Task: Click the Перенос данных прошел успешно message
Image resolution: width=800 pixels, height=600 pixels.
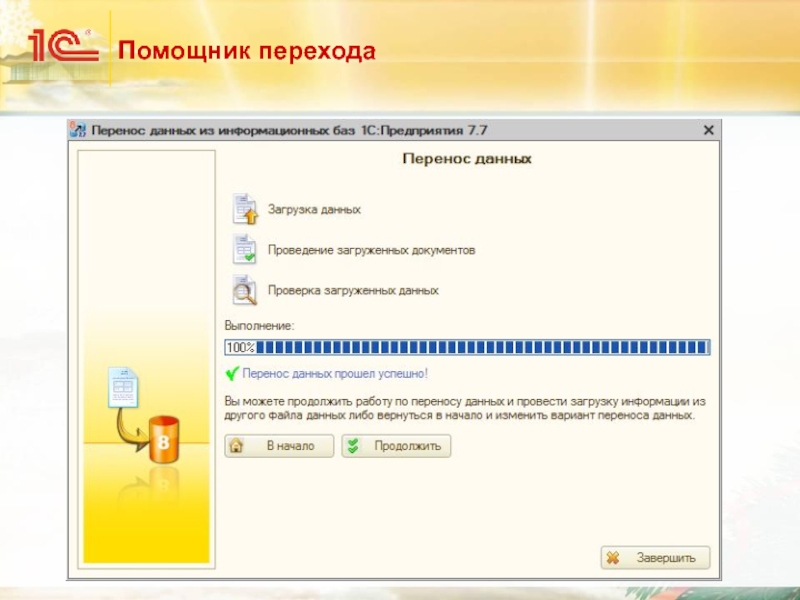Action: click(335, 373)
